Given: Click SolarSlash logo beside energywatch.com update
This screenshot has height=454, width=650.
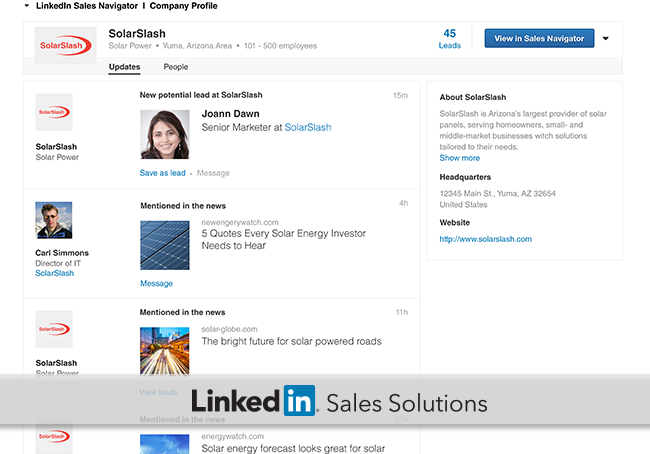Looking at the screenshot, I should (x=54, y=437).
